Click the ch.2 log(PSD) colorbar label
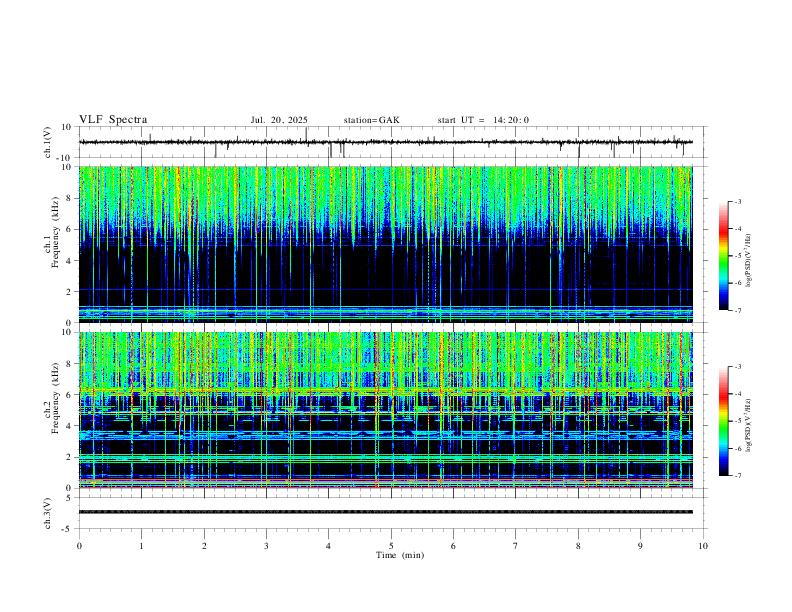Viewport: 792px width, 612px height. pos(749,426)
